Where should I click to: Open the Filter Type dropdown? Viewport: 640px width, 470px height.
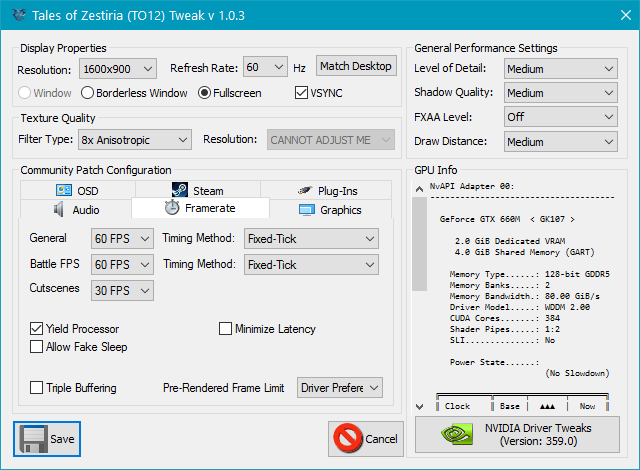(x=135, y=140)
